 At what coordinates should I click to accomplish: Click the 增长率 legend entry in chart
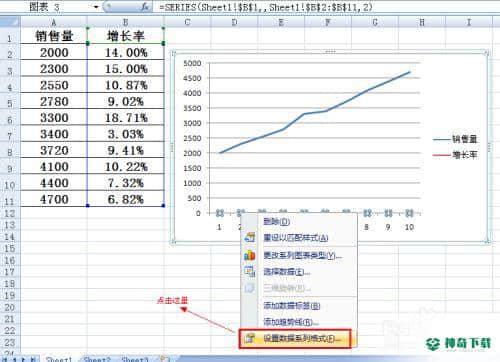point(455,155)
